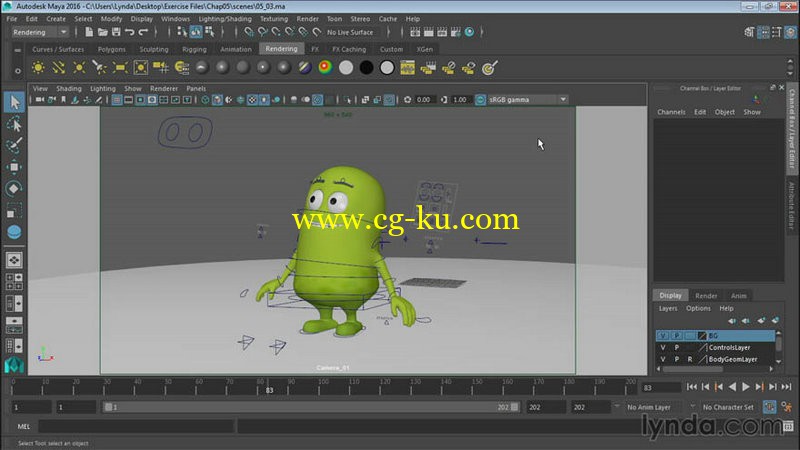
Task: Toggle color management button beside sRGB gamma
Action: [x=480, y=99]
